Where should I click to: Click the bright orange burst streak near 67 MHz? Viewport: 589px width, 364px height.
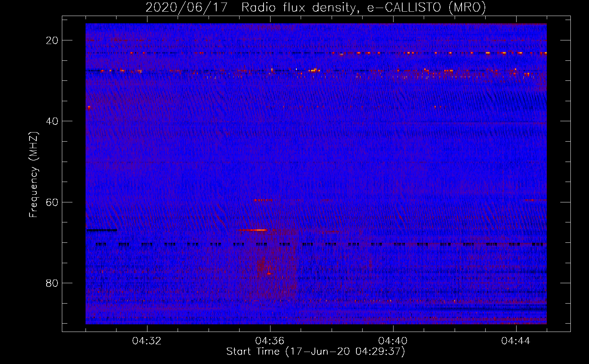tap(252, 230)
